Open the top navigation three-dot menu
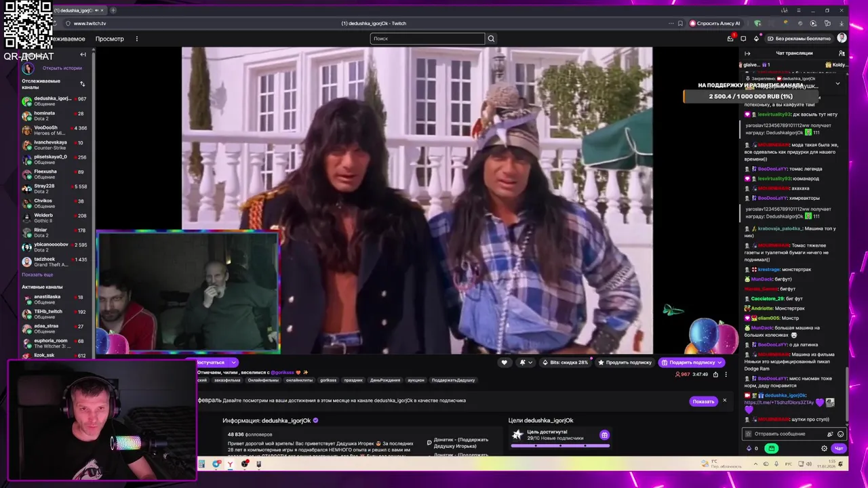868x488 pixels. tap(136, 39)
